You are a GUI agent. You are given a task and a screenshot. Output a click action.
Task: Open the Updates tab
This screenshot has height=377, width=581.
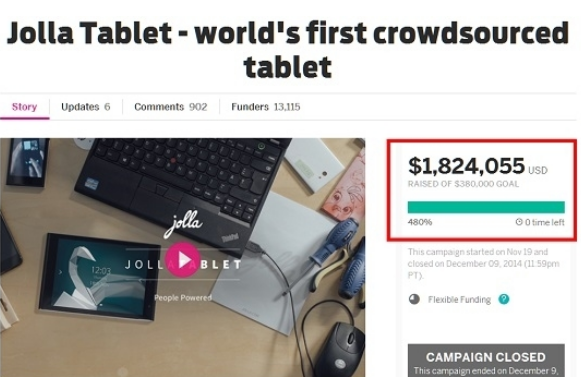pos(86,107)
